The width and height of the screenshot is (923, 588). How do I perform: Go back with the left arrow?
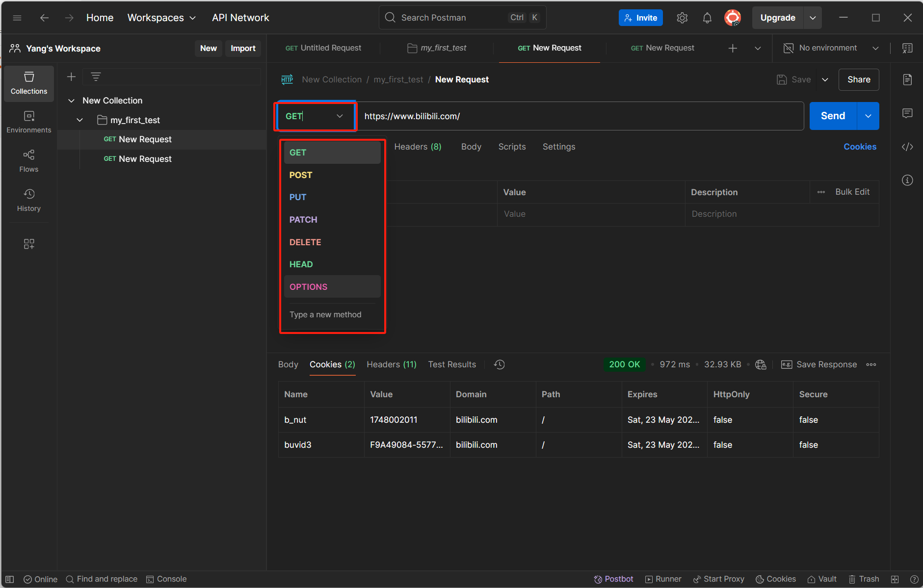[x=44, y=18]
